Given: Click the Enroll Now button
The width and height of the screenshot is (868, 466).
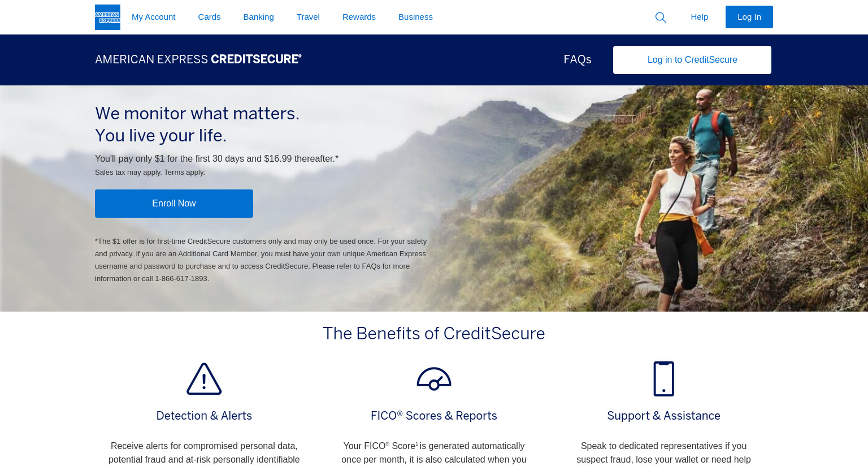Looking at the screenshot, I should [174, 204].
